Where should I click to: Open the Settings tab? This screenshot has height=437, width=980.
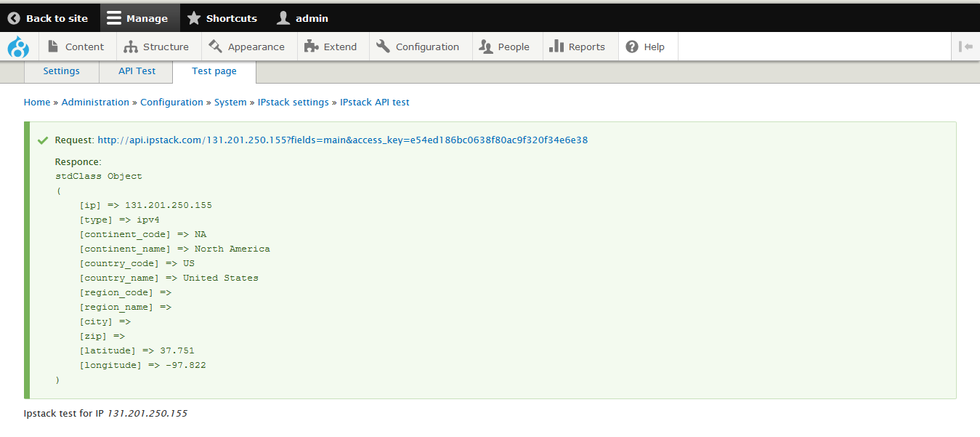61,71
